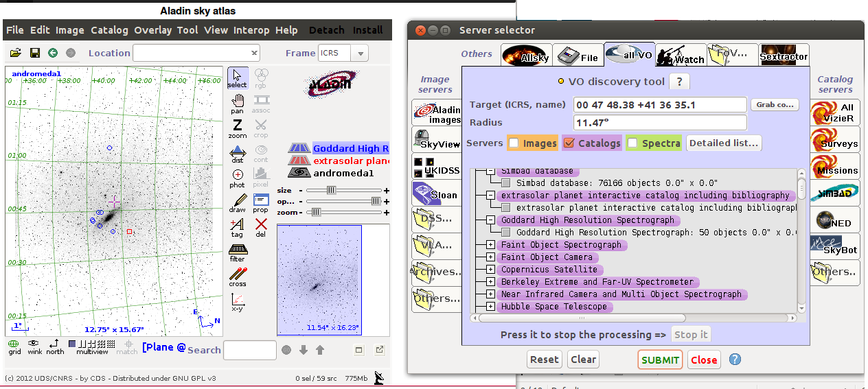This screenshot has width=868, height=389.
Task: Adjust the zoom slider handle
Action: pos(316,213)
